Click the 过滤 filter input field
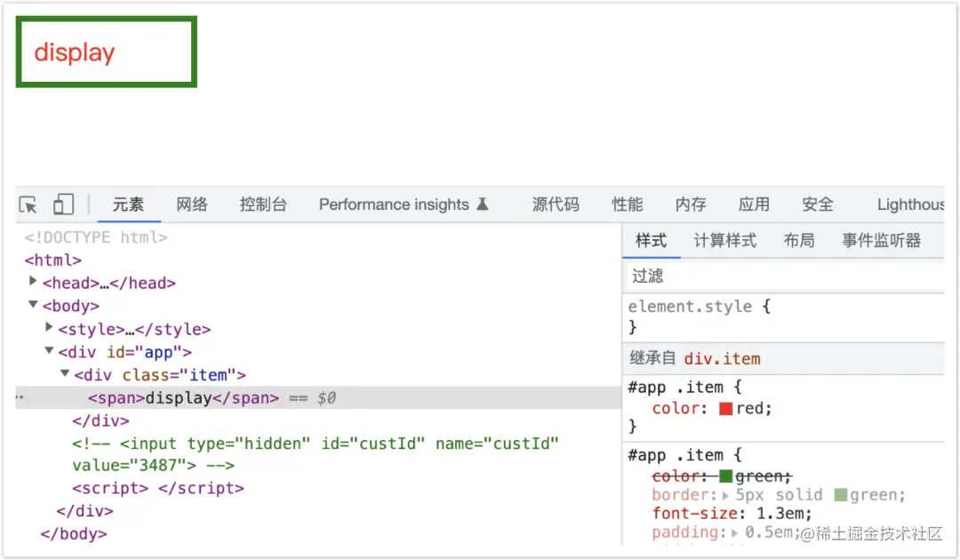The image size is (960, 560). 784,276
